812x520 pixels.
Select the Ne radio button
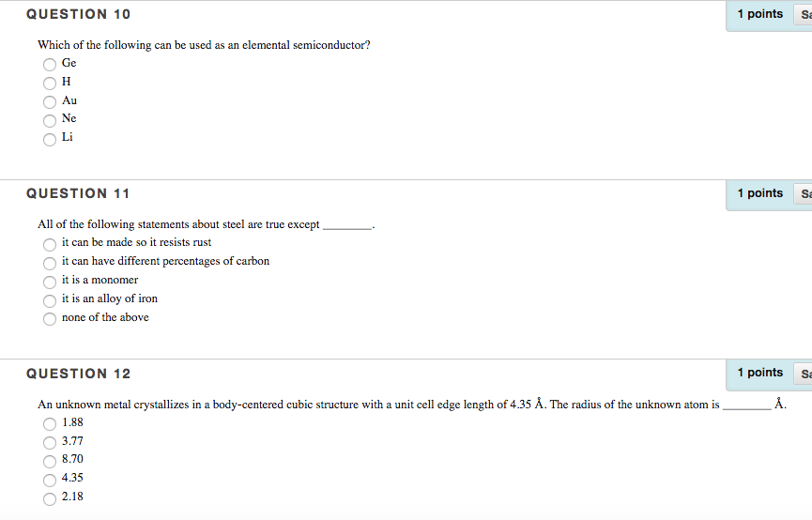click(50, 121)
